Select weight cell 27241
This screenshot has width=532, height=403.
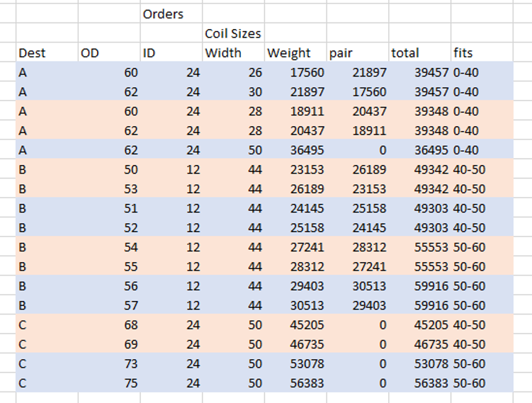(295, 246)
